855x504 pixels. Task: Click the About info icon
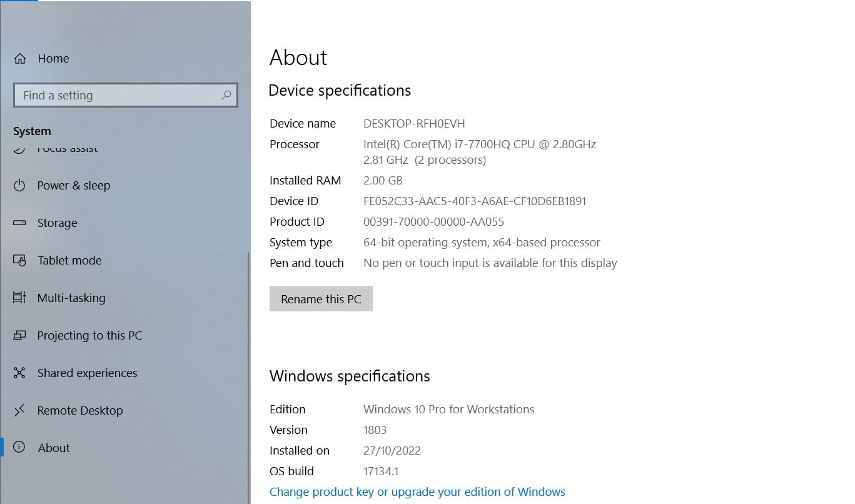pyautogui.click(x=19, y=448)
